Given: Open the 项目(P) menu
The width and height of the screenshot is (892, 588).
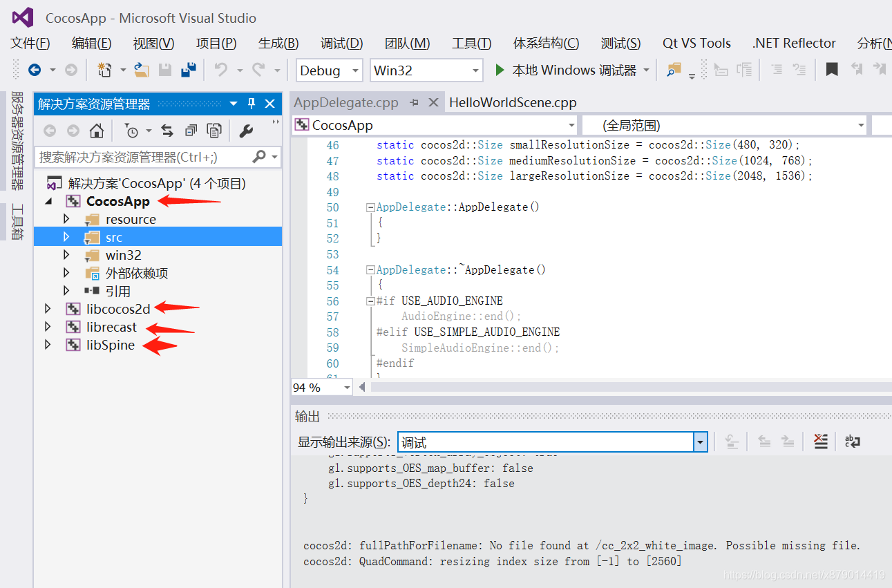Looking at the screenshot, I should [x=216, y=43].
